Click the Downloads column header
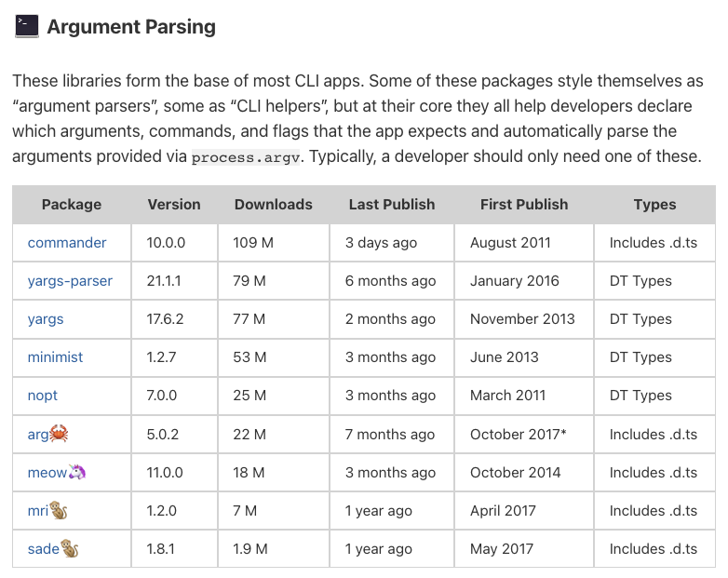 click(274, 204)
